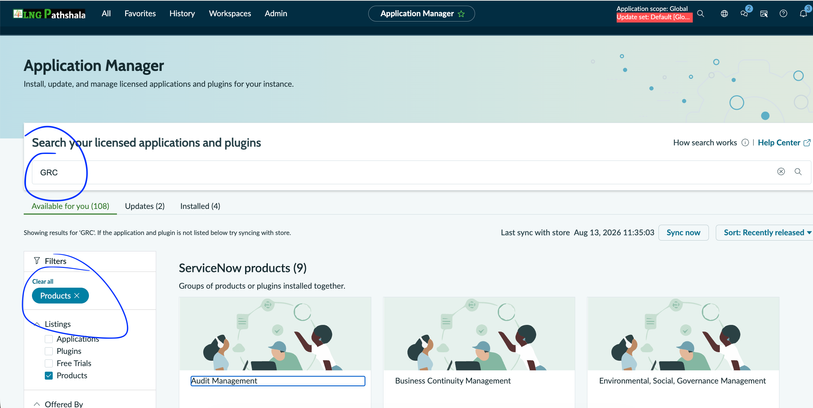
Task: Switch to the Available for you tab
Action: (x=71, y=206)
